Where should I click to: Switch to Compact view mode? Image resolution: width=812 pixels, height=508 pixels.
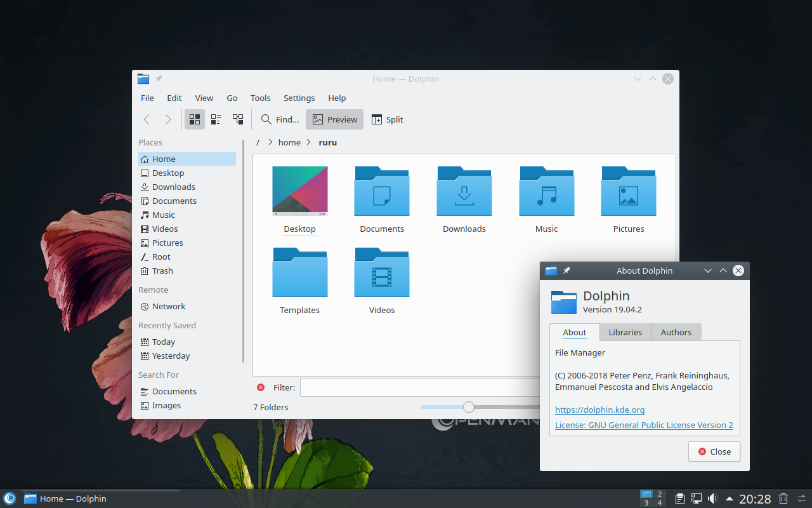(216, 119)
